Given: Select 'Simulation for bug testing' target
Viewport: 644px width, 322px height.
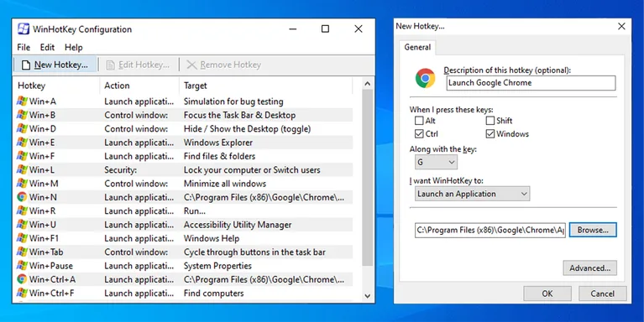Looking at the screenshot, I should [x=233, y=101].
